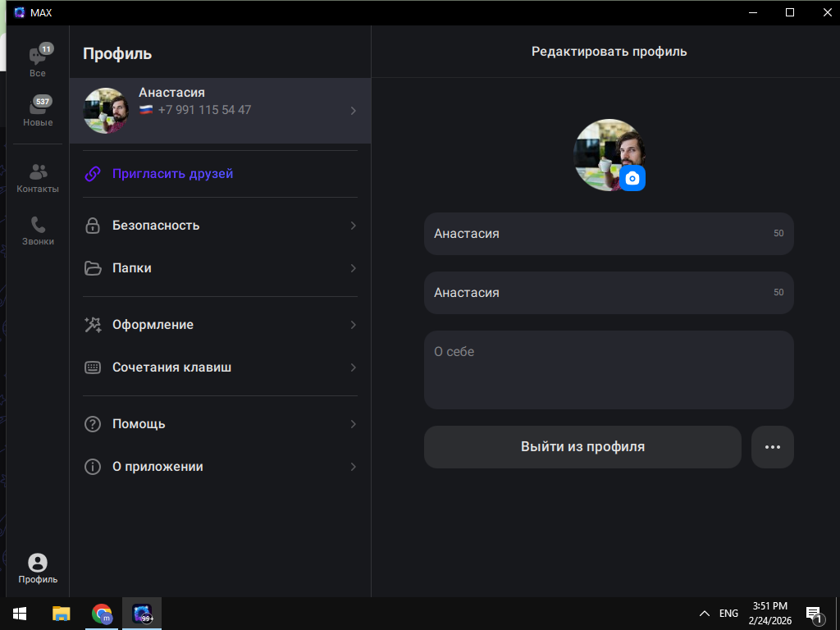840x630 pixels.
Task: Click the Редактировать профиль heading
Action: 609,52
